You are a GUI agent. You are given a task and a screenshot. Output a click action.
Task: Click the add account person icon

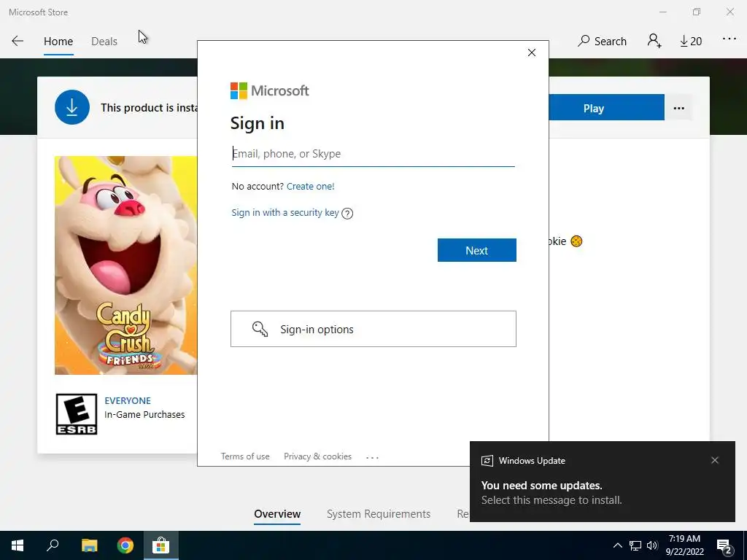[x=654, y=41]
